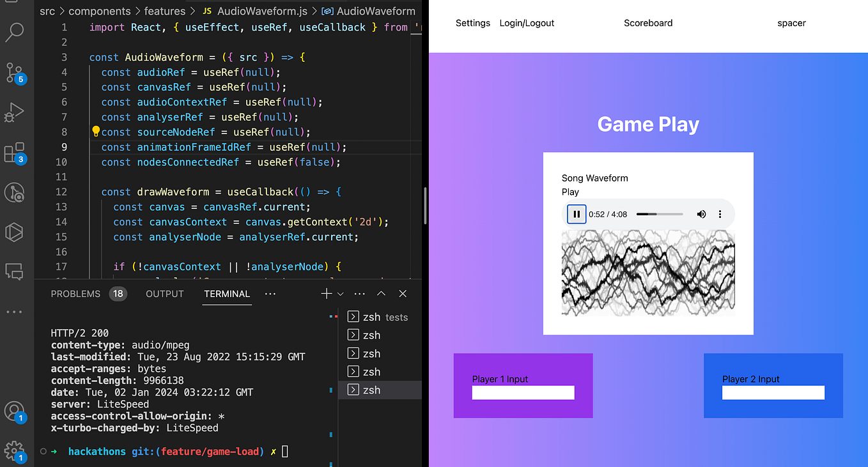Image resolution: width=868 pixels, height=467 pixels.
Task: Open the Run and Debug view
Action: point(14,113)
